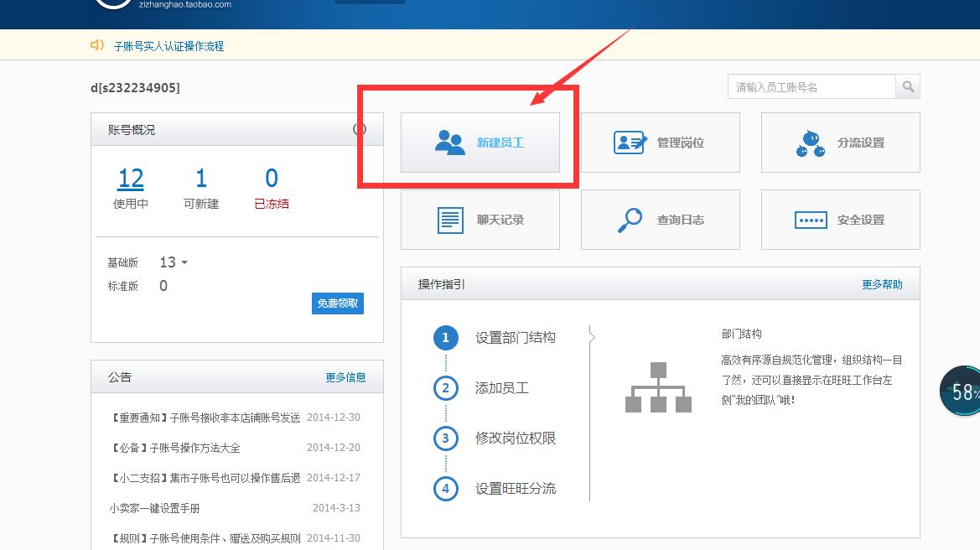Click the refresh icon on 账号概况 panel
This screenshot has height=550, width=980.
[360, 129]
